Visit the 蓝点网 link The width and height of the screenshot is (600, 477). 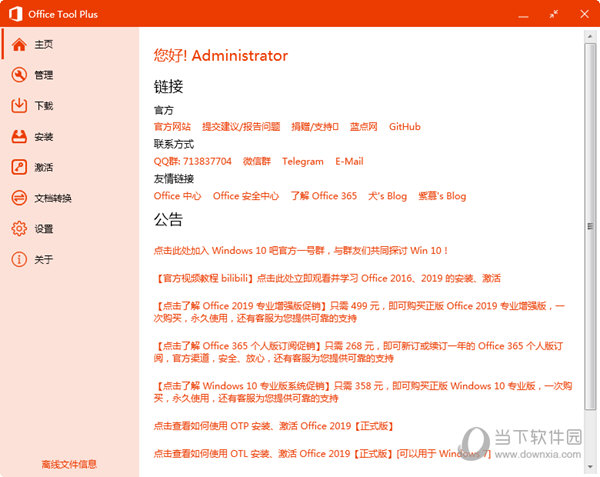tap(364, 127)
